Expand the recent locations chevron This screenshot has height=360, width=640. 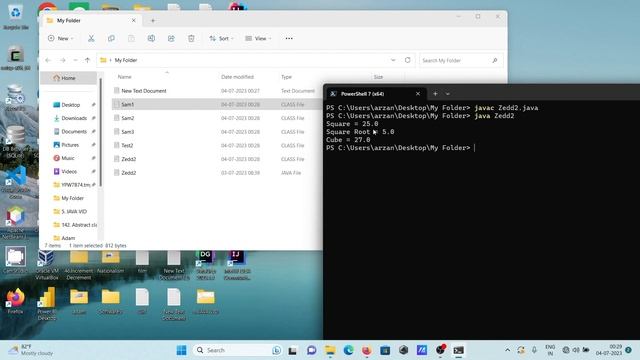click(x=75, y=60)
